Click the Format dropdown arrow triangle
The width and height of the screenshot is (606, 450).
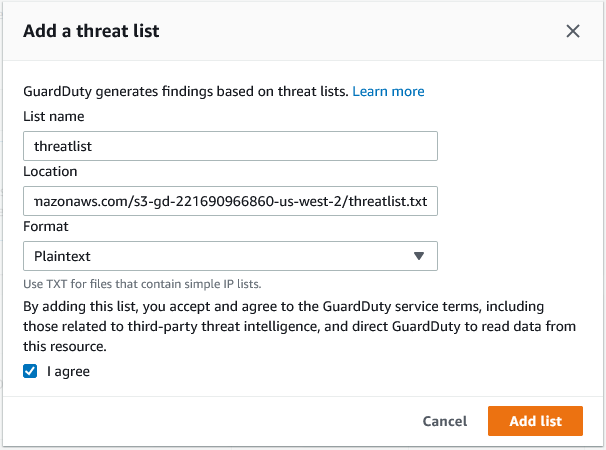click(419, 256)
